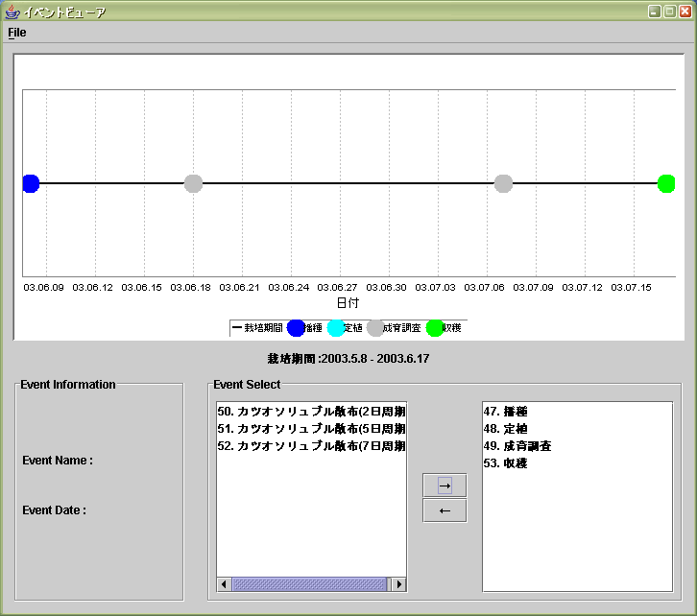The height and width of the screenshot is (616, 697).
Task: Click the green harvest marker on timeline
Action: [666, 183]
